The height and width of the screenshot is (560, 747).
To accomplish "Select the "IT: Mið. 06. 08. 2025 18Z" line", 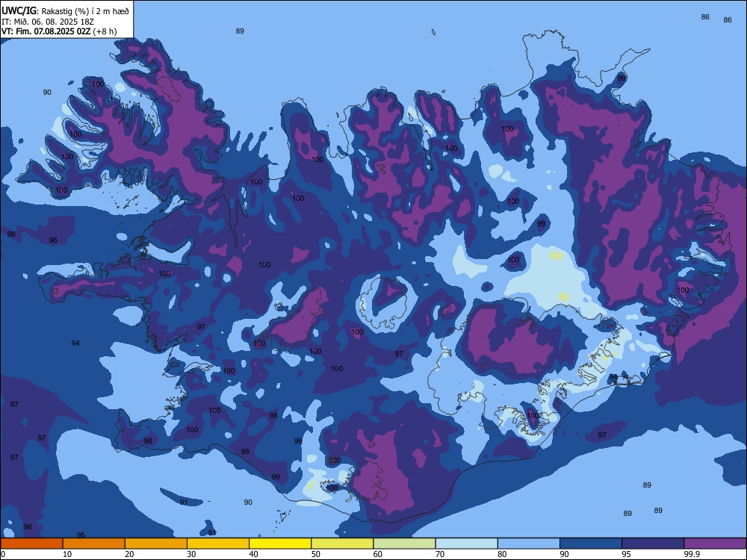I will pos(48,22).
